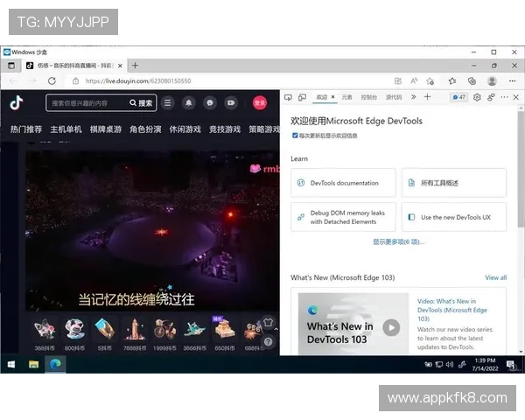Add this page to favorites
Image resolution: width=525 pixels, height=420 pixels.
(x=430, y=81)
